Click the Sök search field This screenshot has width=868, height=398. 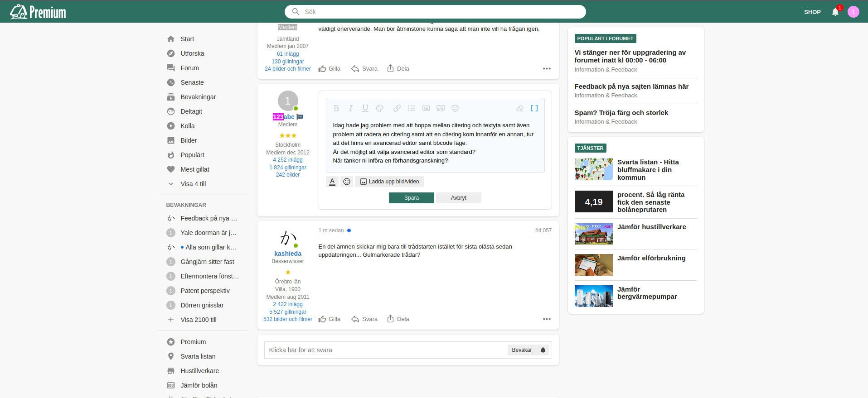pyautogui.click(x=435, y=12)
